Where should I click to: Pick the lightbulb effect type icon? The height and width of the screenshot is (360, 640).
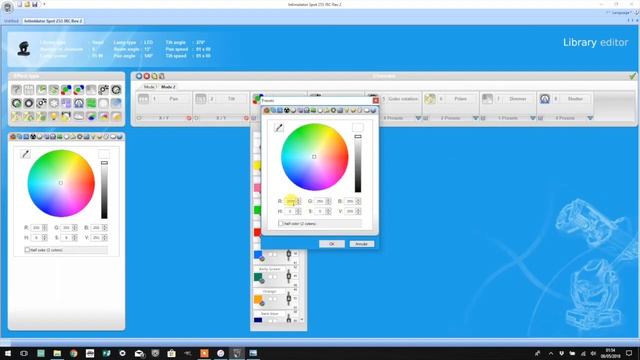click(x=53, y=116)
